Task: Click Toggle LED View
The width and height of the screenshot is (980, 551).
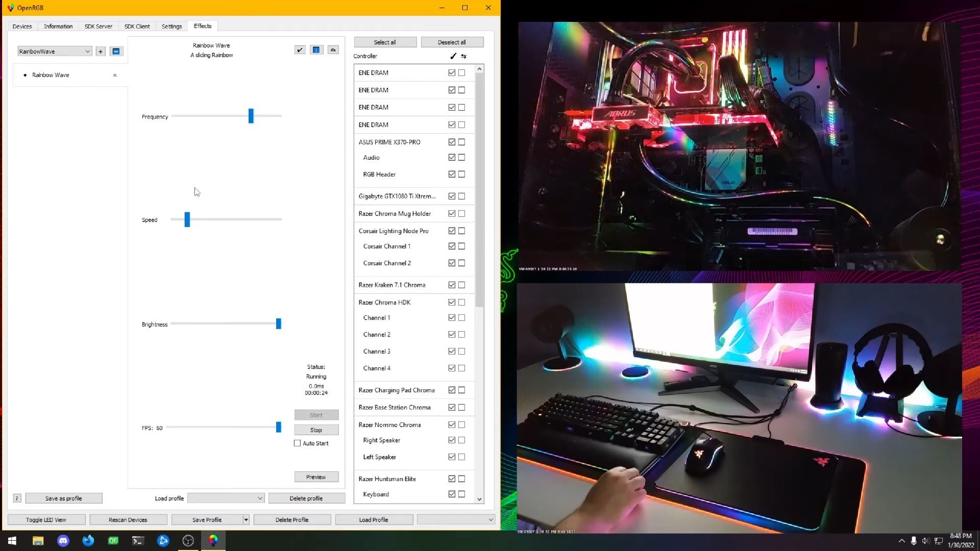Action: tap(46, 520)
